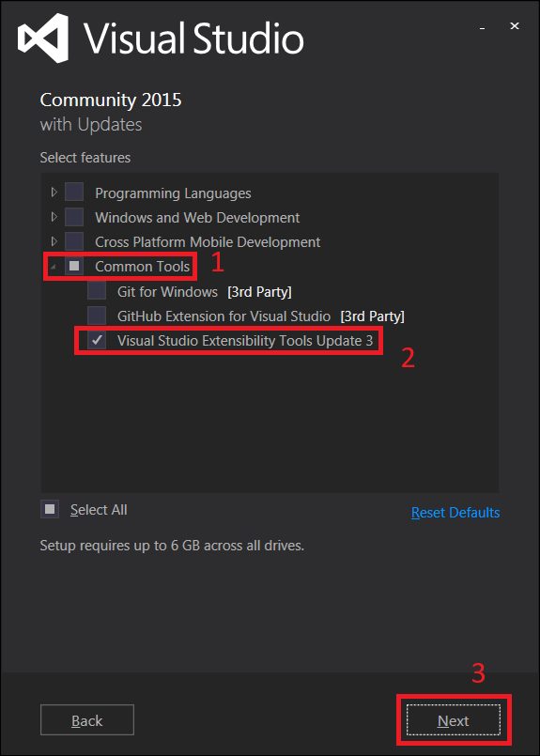Viewport: 540px width, 756px height.
Task: Toggle the Select All checkbox
Action: 50,509
